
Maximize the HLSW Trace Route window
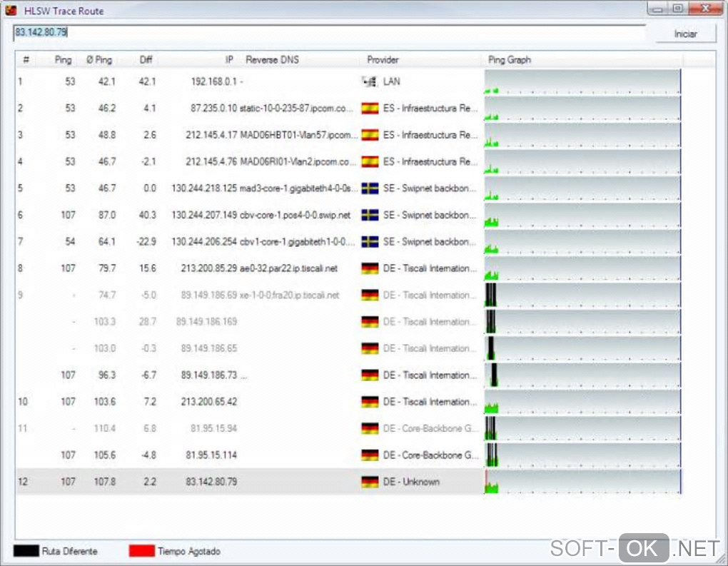[x=678, y=8]
